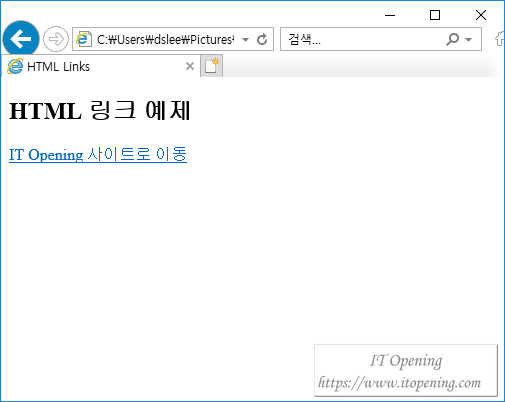Refresh the page with the reload icon

point(262,39)
